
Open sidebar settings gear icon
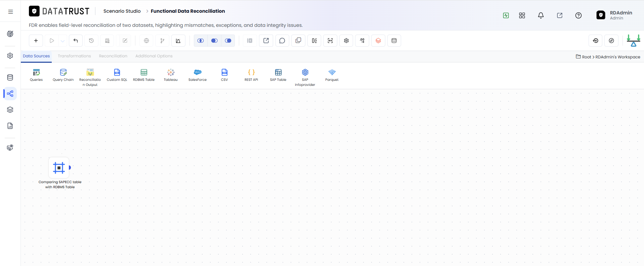tap(10, 56)
